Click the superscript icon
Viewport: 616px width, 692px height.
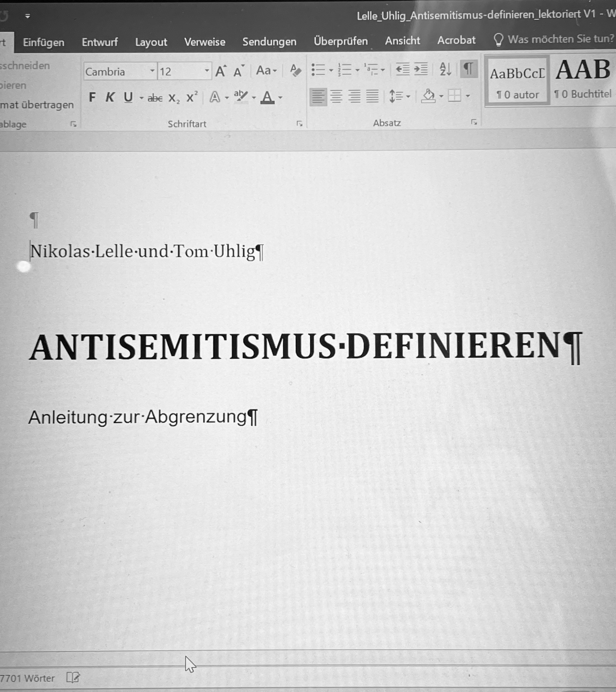point(192,98)
